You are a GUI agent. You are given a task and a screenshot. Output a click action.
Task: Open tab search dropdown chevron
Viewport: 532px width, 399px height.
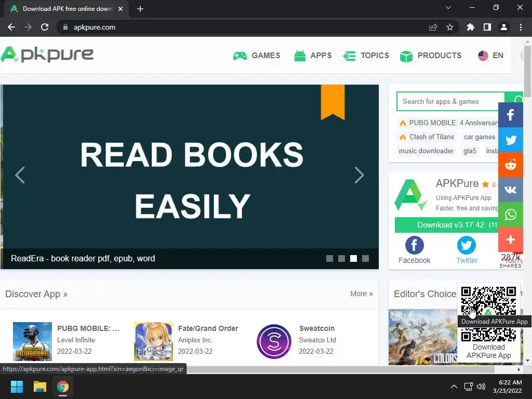(448, 7)
